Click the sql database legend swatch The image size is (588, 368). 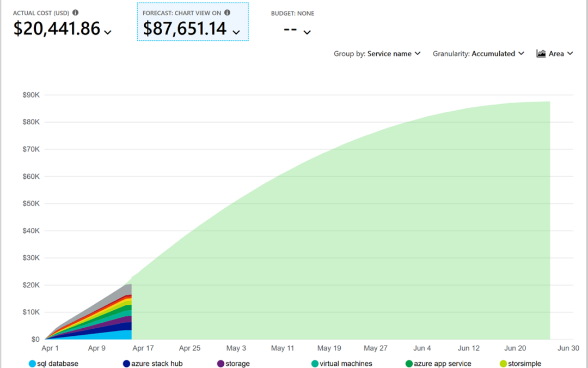point(32,364)
